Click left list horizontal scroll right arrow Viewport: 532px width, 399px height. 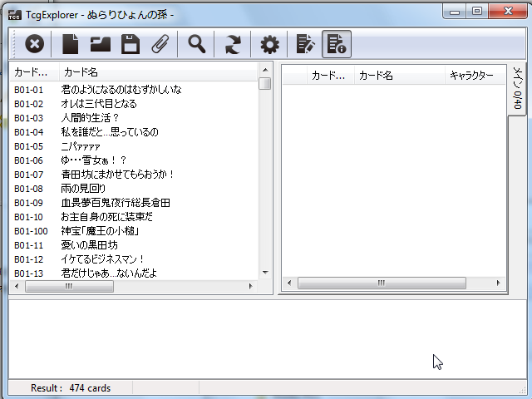pos(251,286)
